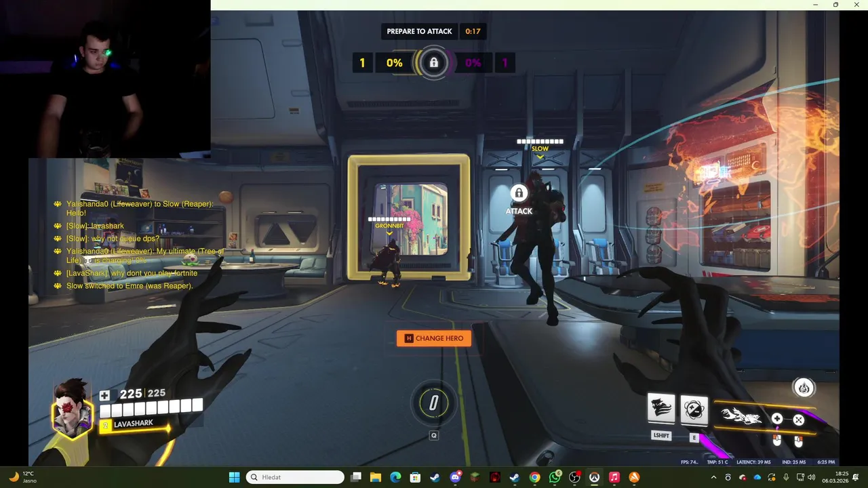Click chat line 'Slow switched to Emre'
The width and height of the screenshot is (868, 488).
[130, 286]
